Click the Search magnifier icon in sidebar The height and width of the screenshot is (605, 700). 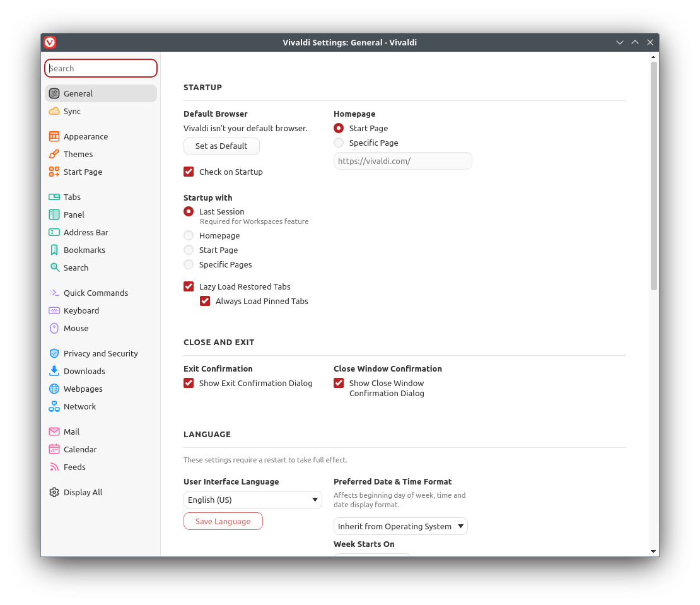[x=54, y=267]
